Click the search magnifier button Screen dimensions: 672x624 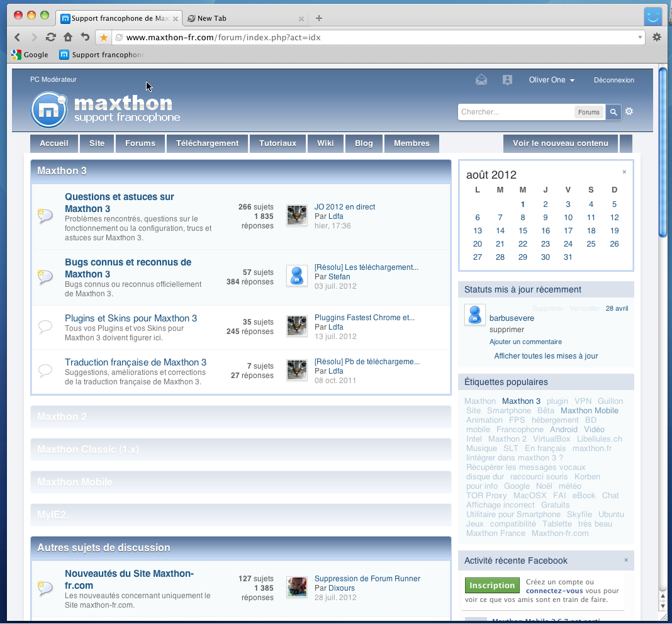613,112
